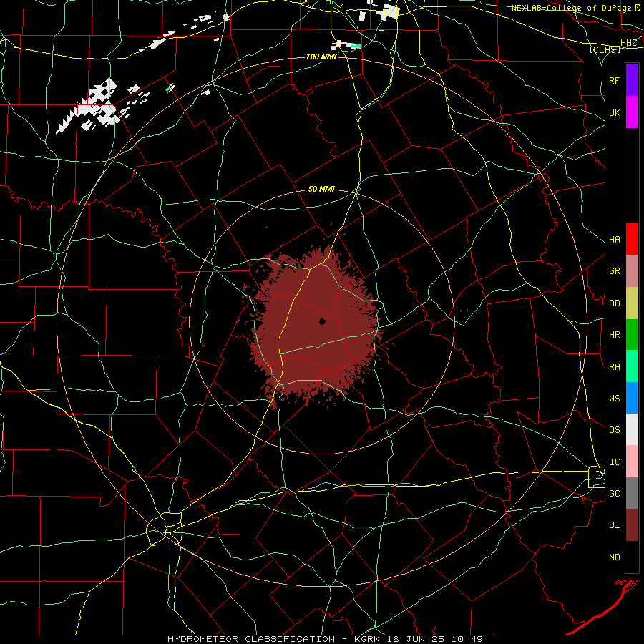Click the "100 NMI" range ring label

coord(321,57)
